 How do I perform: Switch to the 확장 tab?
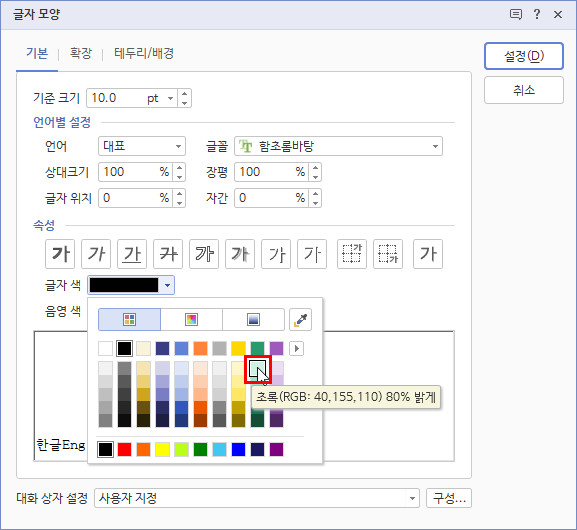pyautogui.click(x=81, y=53)
